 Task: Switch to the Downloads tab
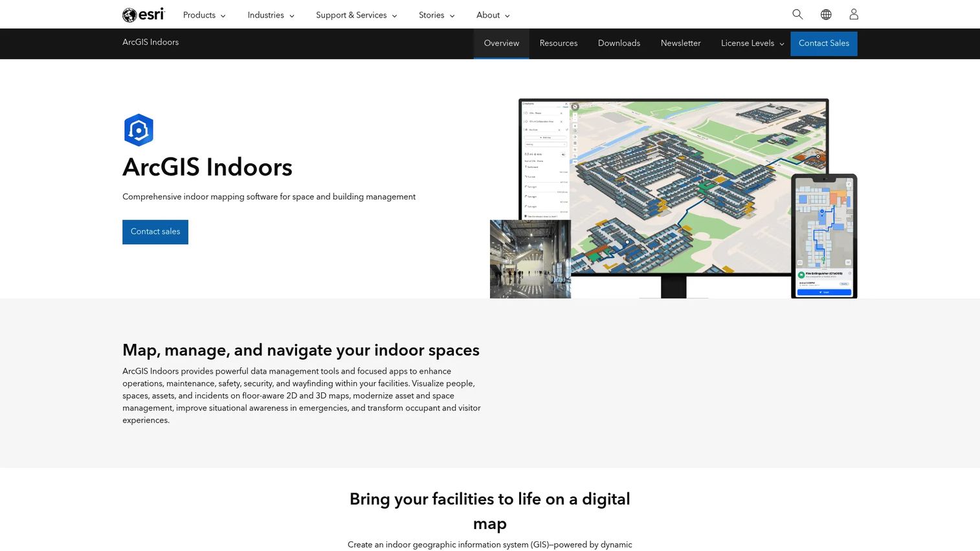(619, 43)
